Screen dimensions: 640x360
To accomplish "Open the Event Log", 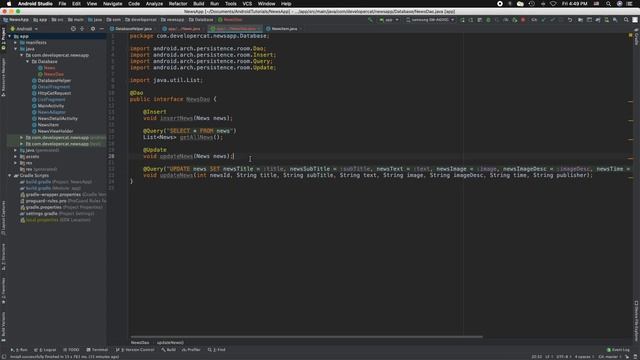I will click(618, 350).
